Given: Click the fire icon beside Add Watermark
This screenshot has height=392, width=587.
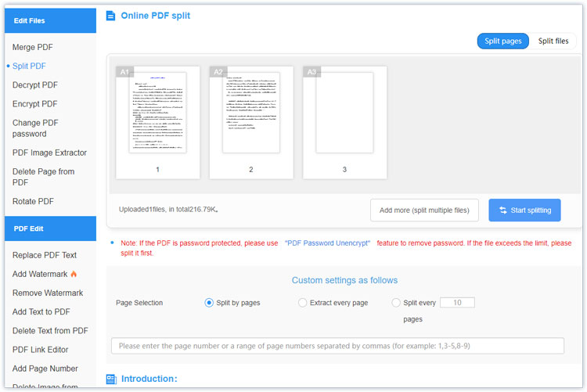Looking at the screenshot, I should coord(74,275).
